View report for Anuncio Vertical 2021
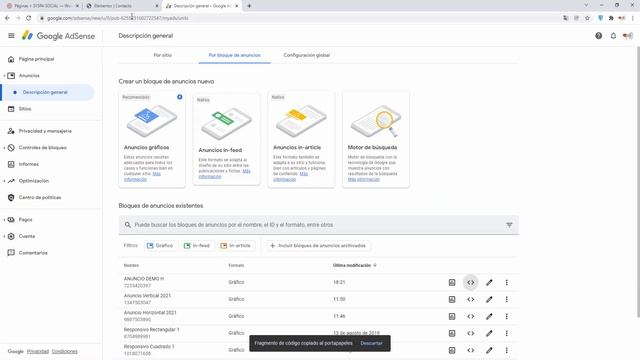Screen dimensions: 640x360 [x=452, y=299]
